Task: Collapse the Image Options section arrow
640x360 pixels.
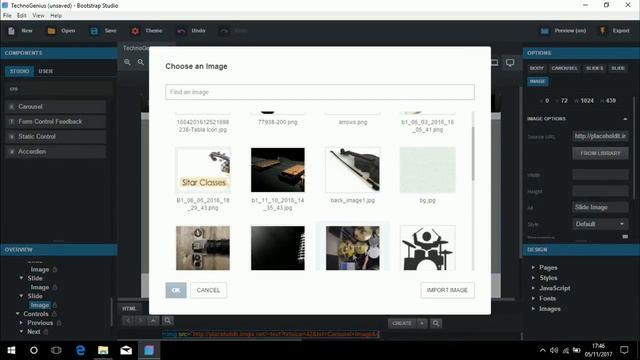Action: 625,119
